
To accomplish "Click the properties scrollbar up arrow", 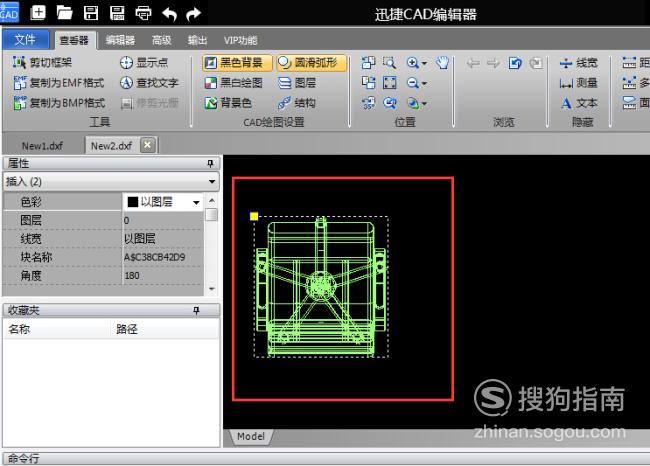I will [x=212, y=200].
